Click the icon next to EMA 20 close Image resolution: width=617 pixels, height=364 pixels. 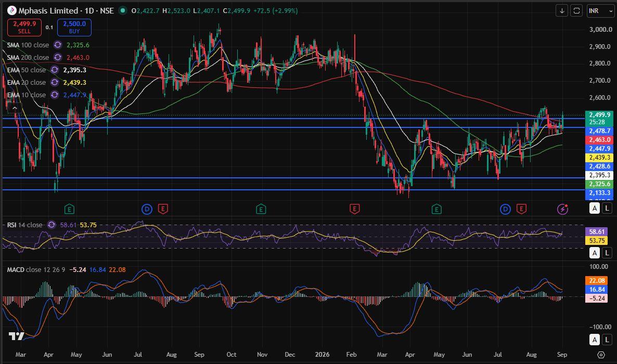click(55, 83)
